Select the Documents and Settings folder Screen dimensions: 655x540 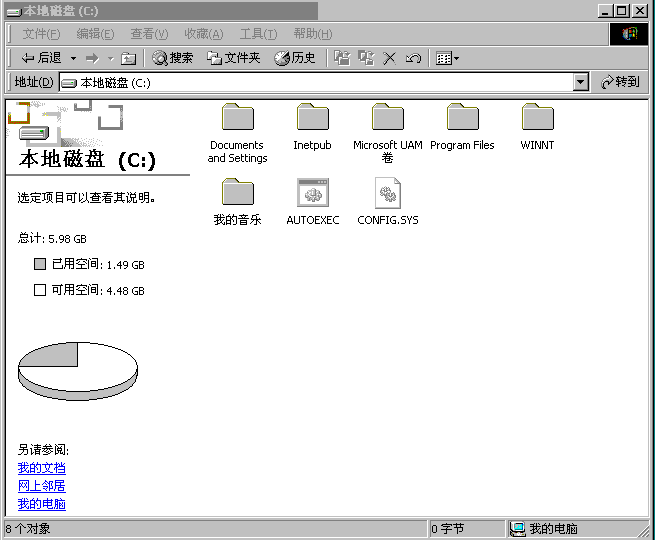click(x=237, y=133)
